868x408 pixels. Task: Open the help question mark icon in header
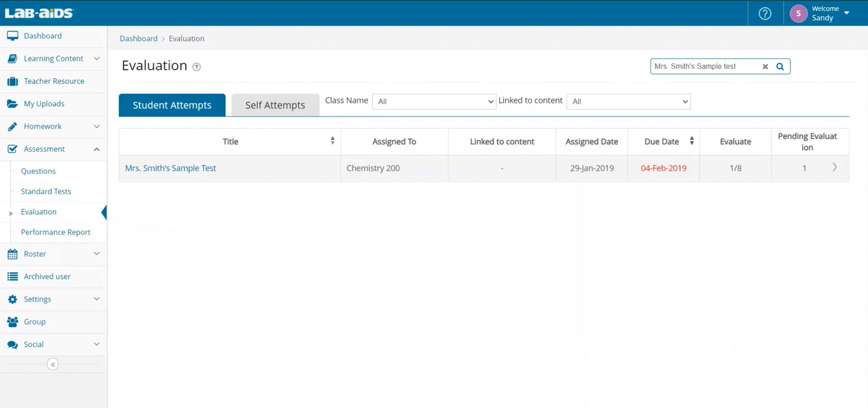765,13
